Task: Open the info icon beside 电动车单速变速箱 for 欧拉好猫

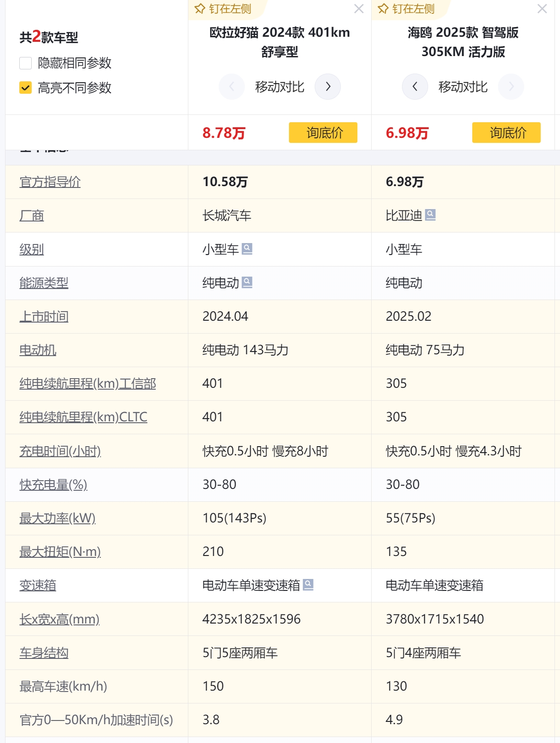Action: [x=308, y=584]
